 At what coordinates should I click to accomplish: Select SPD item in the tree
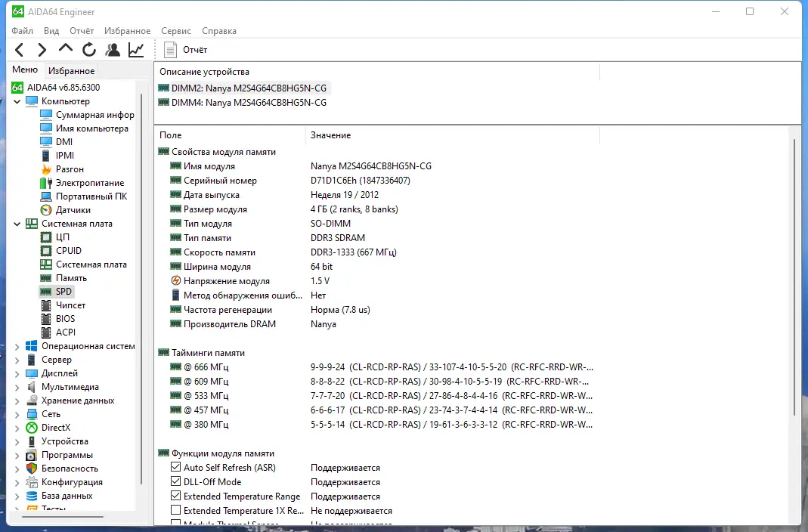coord(56,292)
